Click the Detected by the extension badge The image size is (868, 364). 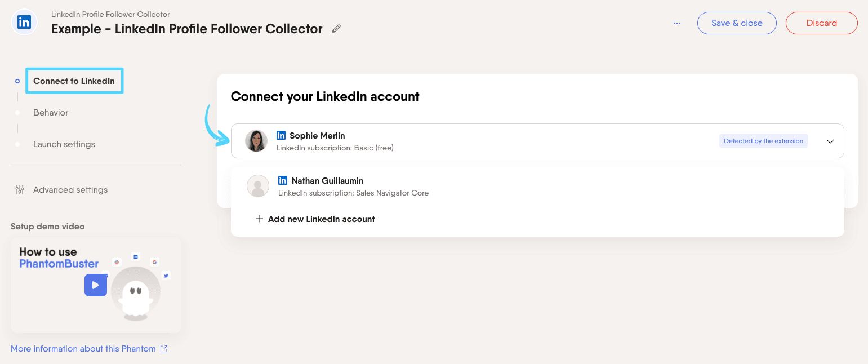[763, 141]
